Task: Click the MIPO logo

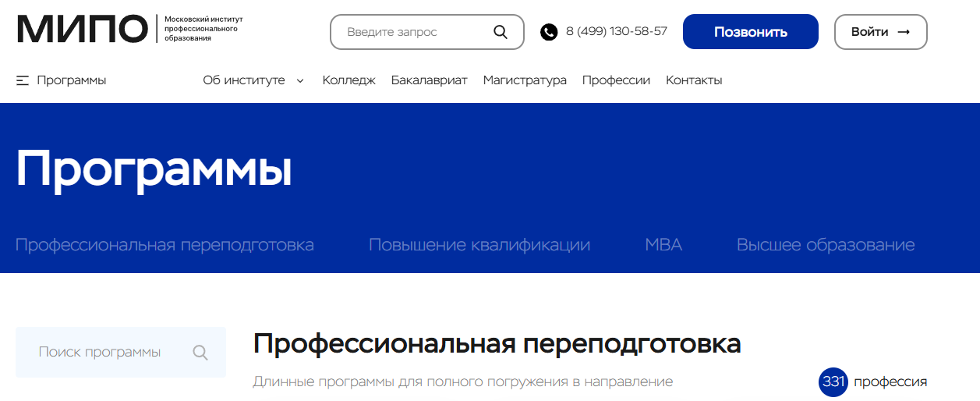Action: click(82, 29)
